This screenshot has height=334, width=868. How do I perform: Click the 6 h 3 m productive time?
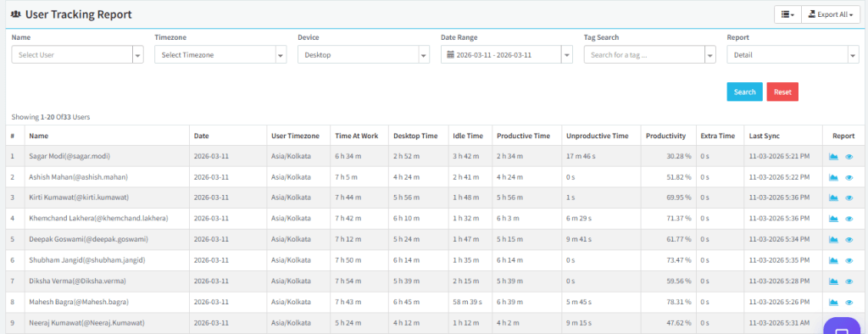coord(508,219)
